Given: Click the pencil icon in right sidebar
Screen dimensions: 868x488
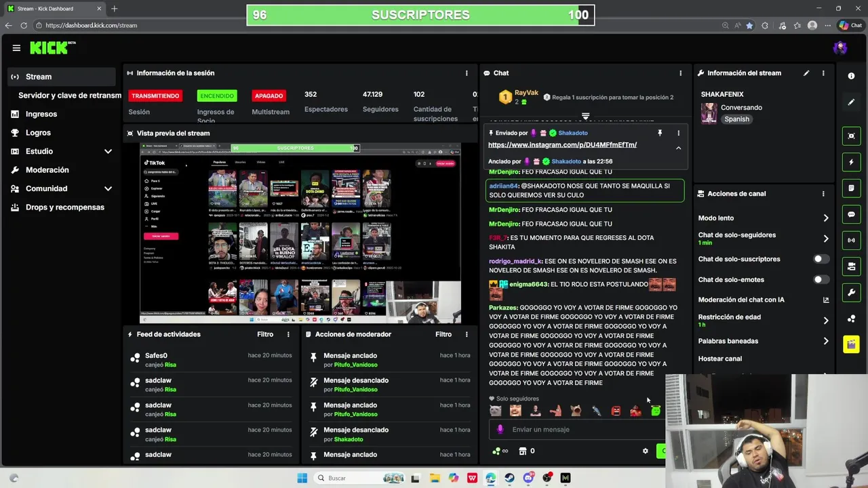Looking at the screenshot, I should coord(851,102).
